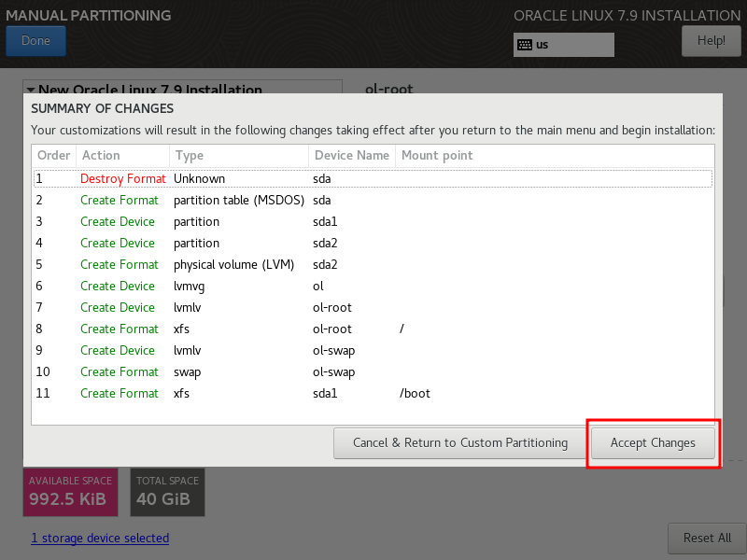Select the Destroy Format row for sda
The image size is (747, 560).
pos(373,179)
